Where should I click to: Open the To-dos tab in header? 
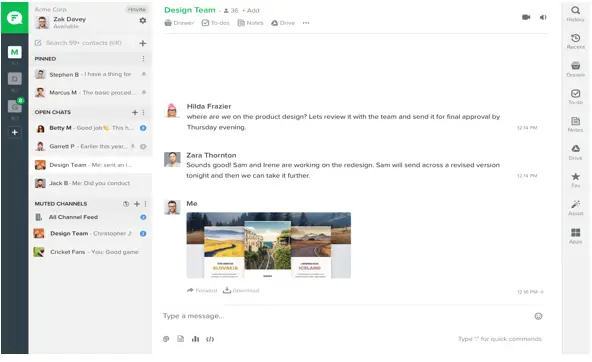216,23
